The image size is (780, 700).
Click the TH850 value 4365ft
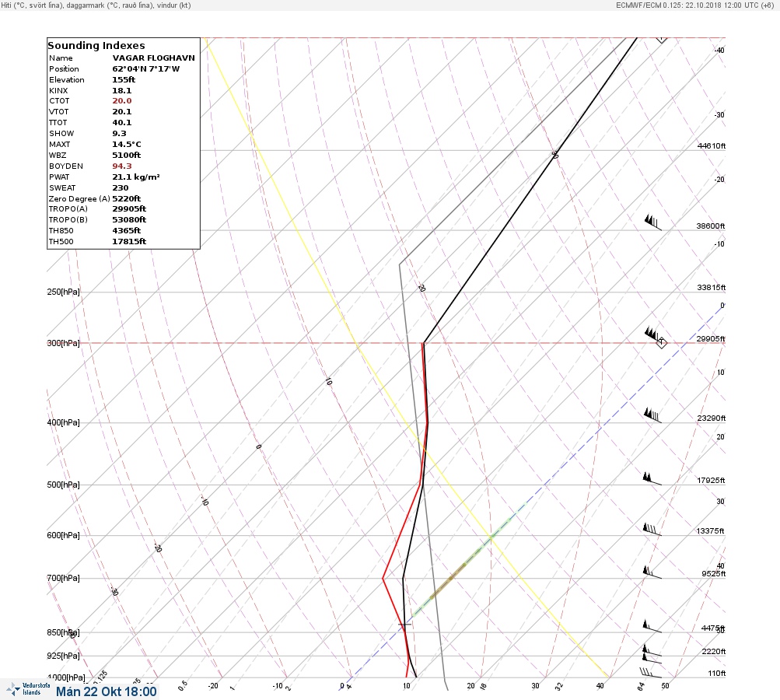[x=126, y=230]
